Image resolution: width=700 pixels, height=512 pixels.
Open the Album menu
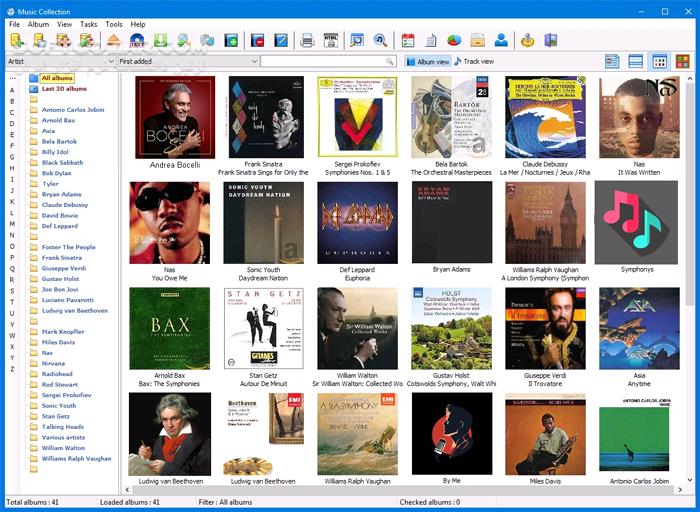pyautogui.click(x=38, y=24)
